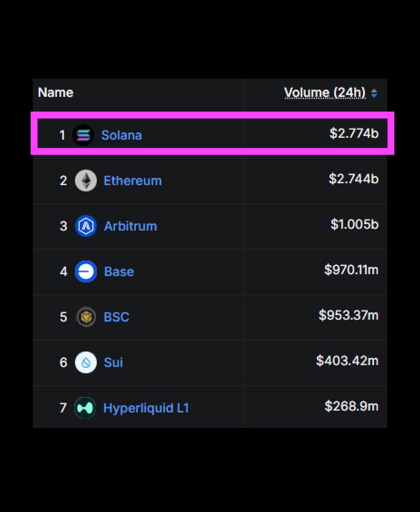The image size is (420, 512).
Task: Click the sort arrows next to Volume (24h)
Action: click(x=374, y=93)
